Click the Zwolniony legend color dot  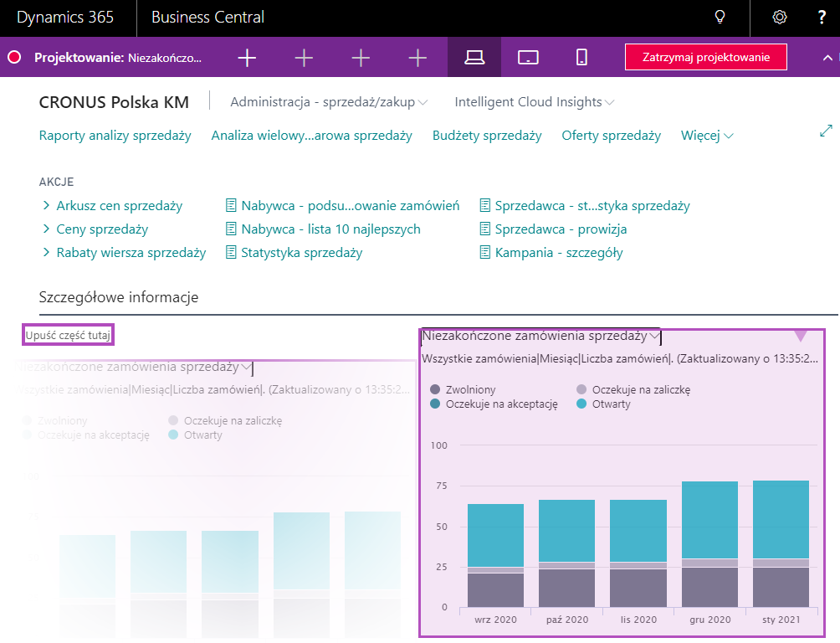(x=435, y=389)
